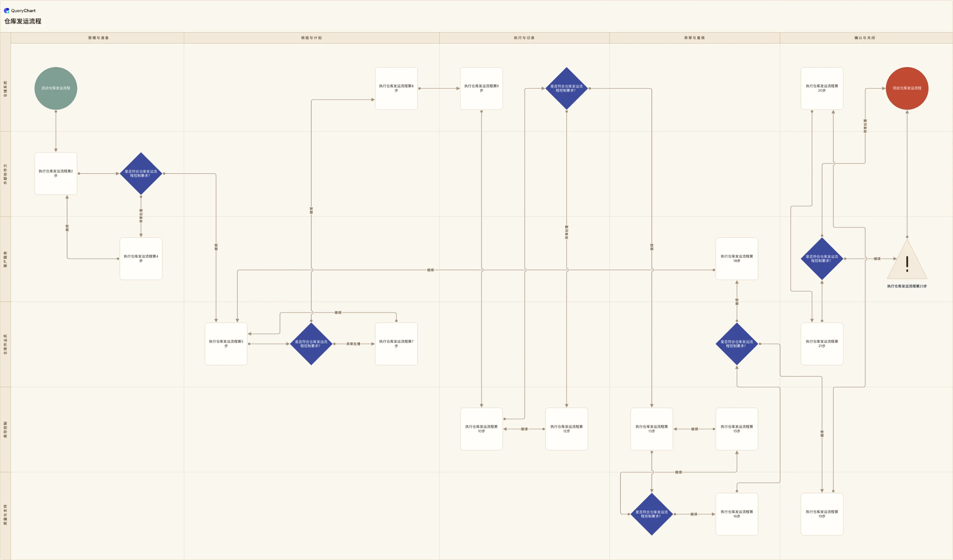The height and width of the screenshot is (560, 953).
Task: Select the decision diamond in 仓储系统 lane
Action: [566, 88]
